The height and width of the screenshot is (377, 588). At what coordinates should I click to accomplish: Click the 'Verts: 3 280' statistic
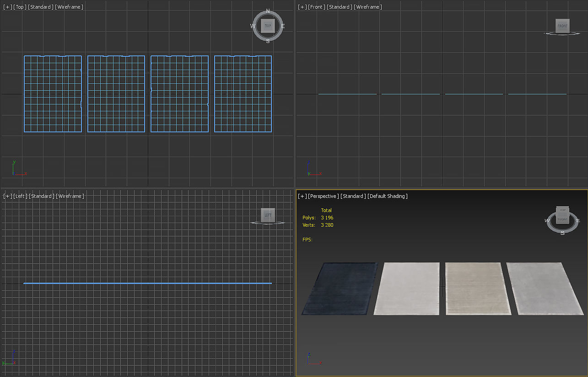(318, 225)
